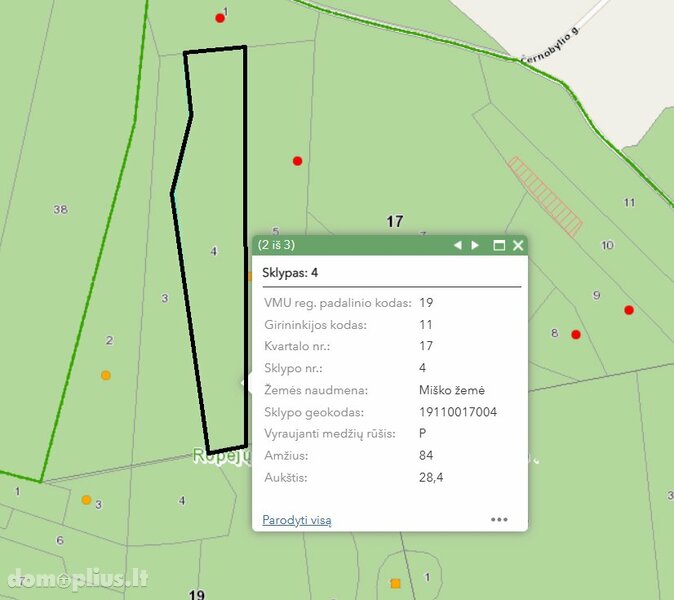Click the Amžius value 84

[426, 455]
